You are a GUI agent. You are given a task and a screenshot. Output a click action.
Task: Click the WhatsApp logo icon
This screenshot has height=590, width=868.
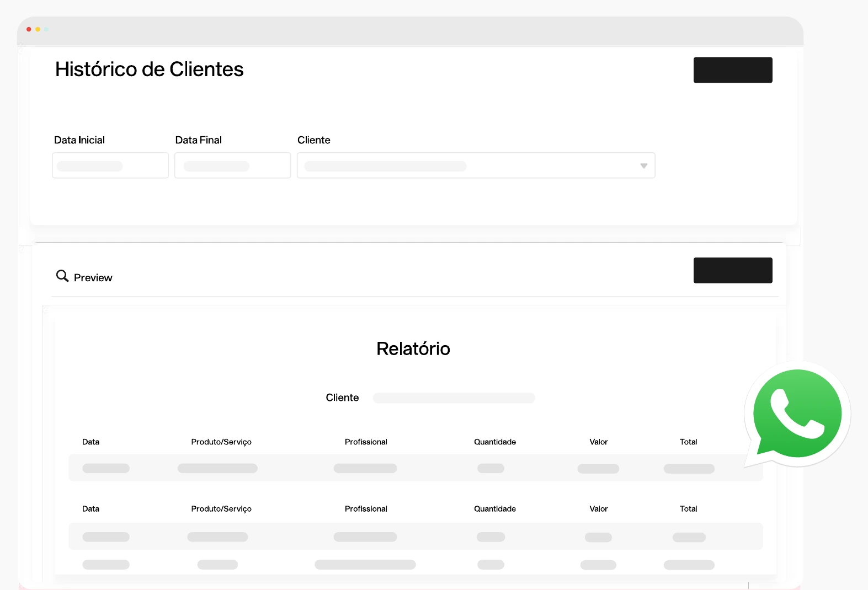coord(797,414)
